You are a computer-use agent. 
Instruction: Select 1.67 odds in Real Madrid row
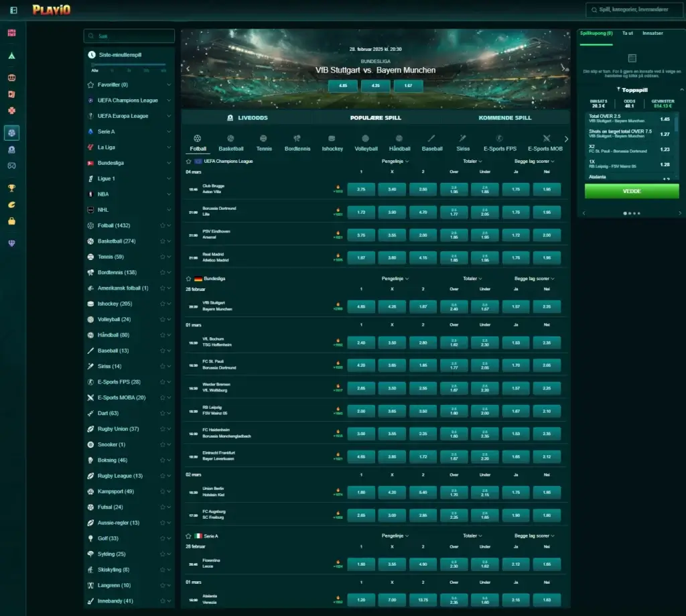(361, 258)
